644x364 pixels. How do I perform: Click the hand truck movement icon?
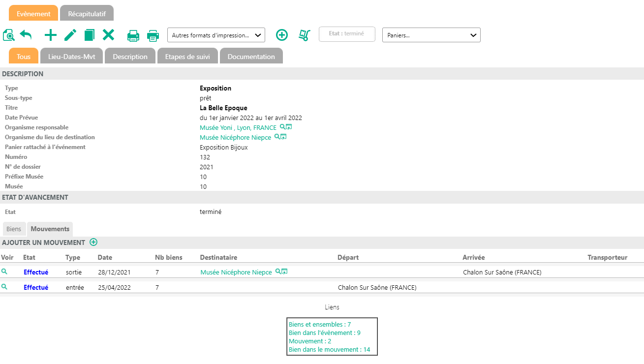(x=305, y=35)
